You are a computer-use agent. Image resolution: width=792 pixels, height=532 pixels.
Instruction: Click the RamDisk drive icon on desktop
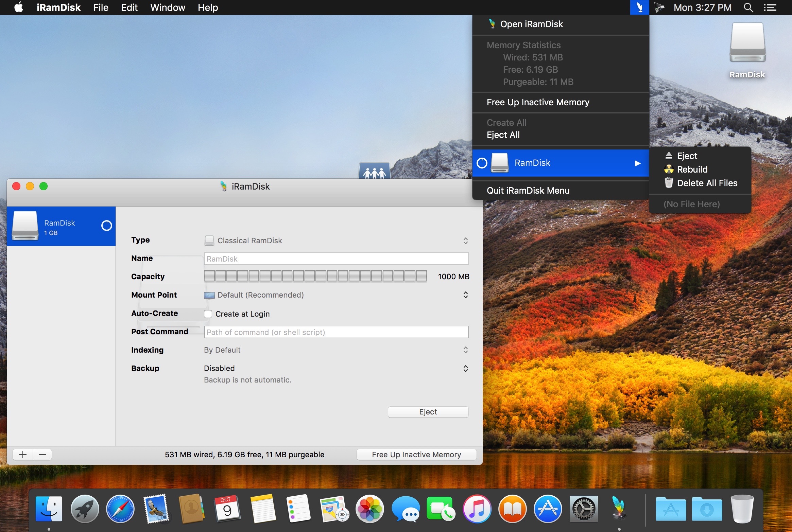747,42
